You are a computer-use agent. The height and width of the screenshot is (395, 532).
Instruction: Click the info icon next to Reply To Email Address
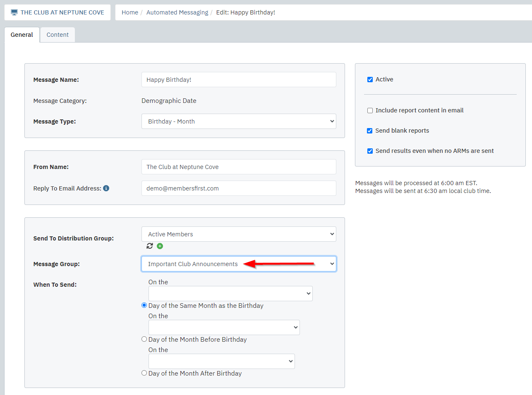(106, 188)
